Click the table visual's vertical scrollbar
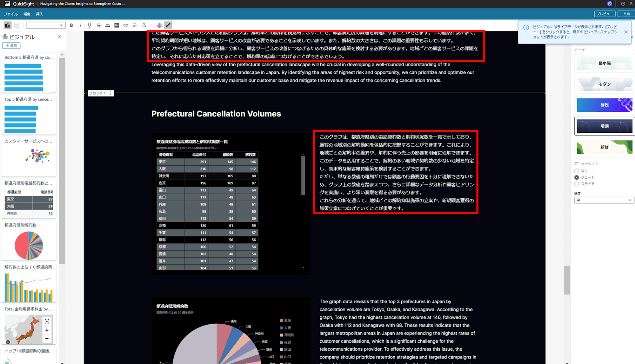This screenshot has height=364, width=635. 303,175
